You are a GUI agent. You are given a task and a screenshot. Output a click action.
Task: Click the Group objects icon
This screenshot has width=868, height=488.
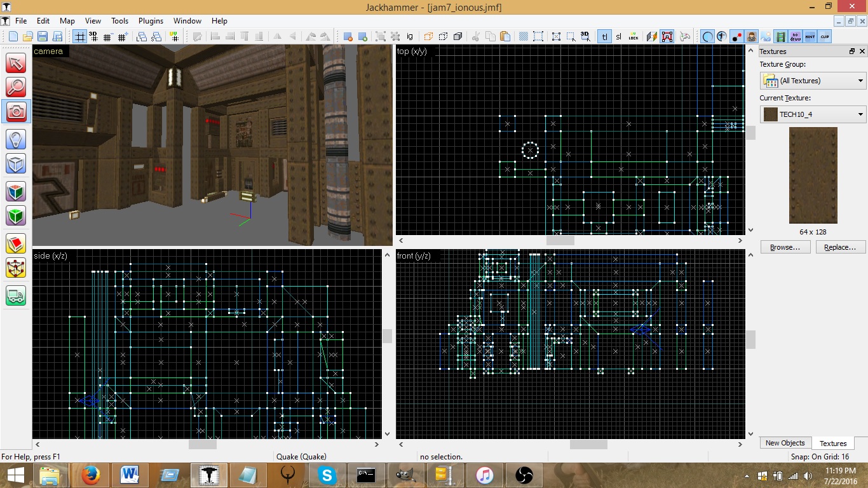coord(380,36)
